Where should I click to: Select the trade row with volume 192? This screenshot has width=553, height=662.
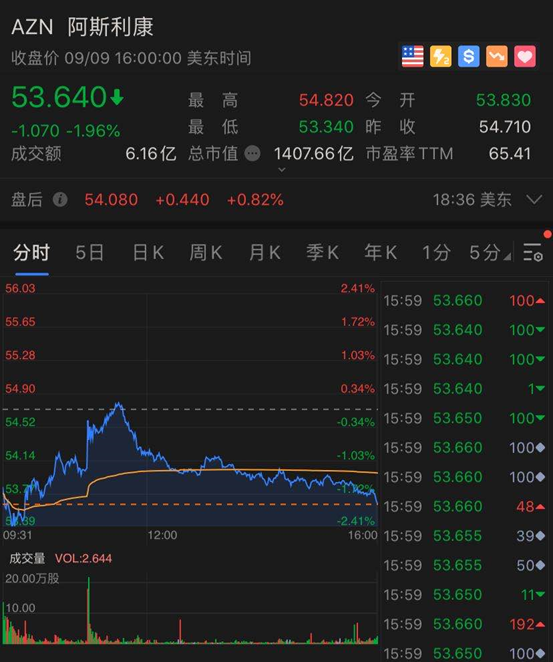(x=464, y=624)
